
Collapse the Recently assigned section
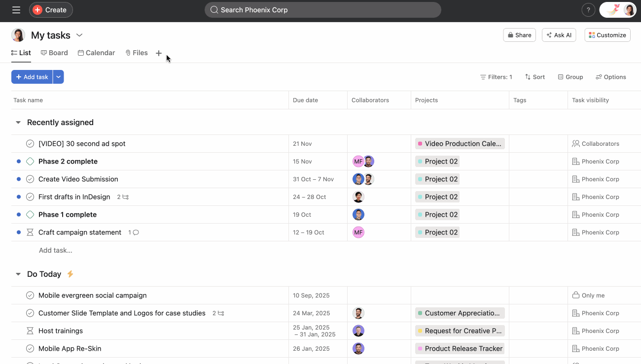pyautogui.click(x=18, y=122)
